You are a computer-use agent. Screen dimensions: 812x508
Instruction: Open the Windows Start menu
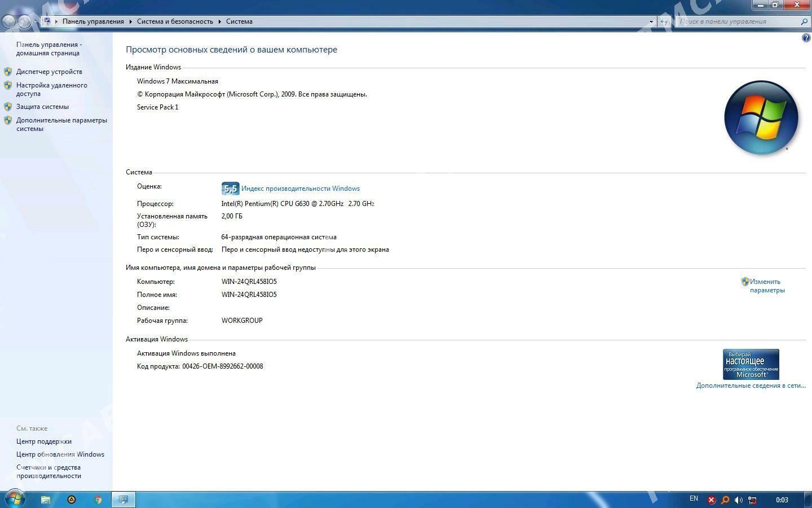[x=14, y=499]
